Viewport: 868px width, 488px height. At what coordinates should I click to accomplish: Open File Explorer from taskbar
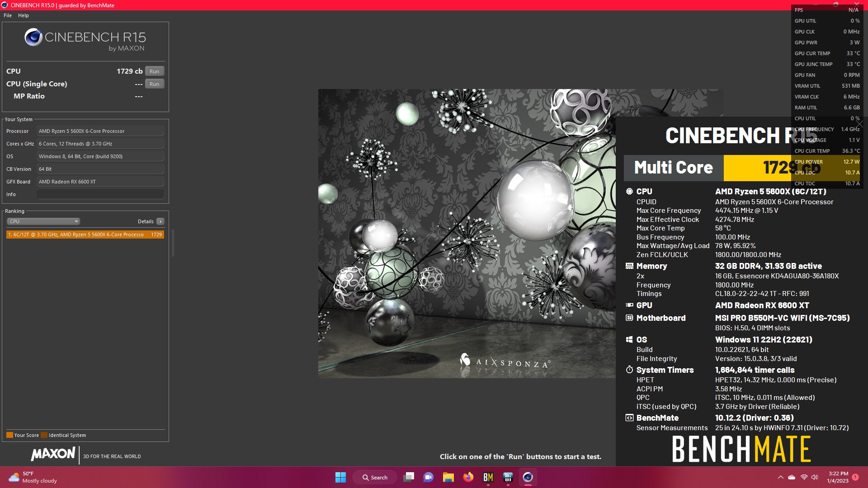pos(448,477)
